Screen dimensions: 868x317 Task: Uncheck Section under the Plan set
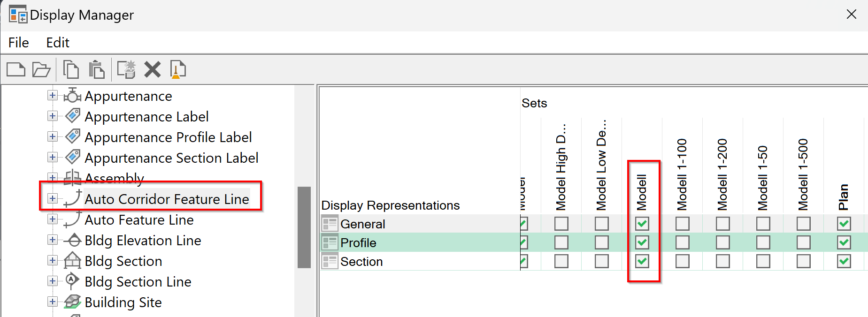844,261
